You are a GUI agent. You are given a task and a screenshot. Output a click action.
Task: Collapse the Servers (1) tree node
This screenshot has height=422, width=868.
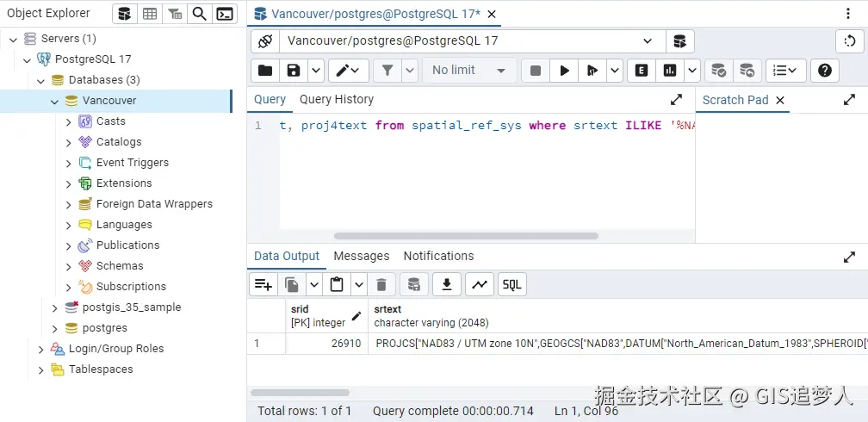pos(13,39)
